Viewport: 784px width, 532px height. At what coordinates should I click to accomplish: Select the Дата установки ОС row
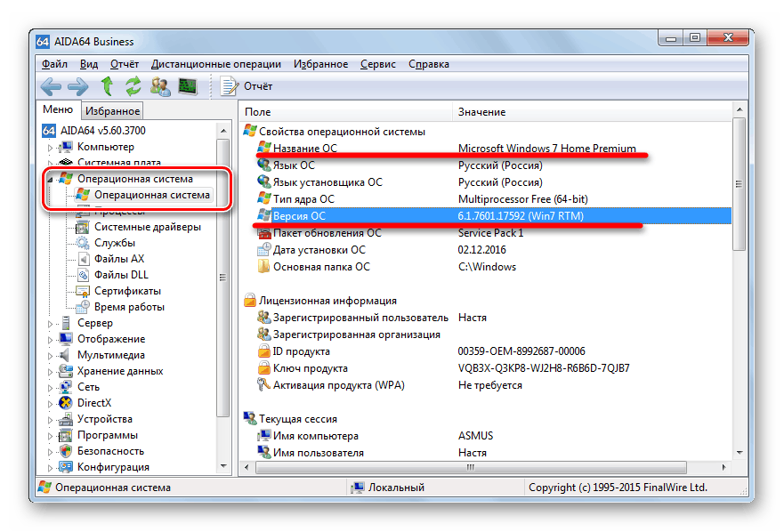point(494,250)
